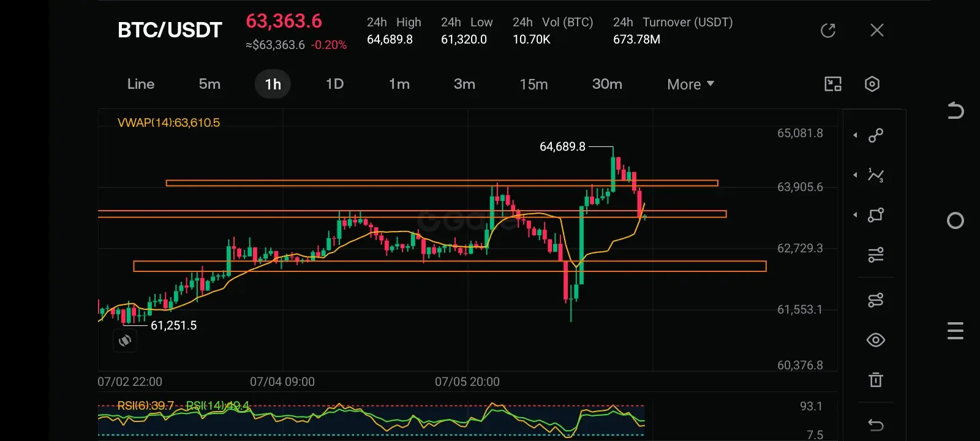Close the chart with the X button
980x441 pixels.
pyautogui.click(x=877, y=30)
